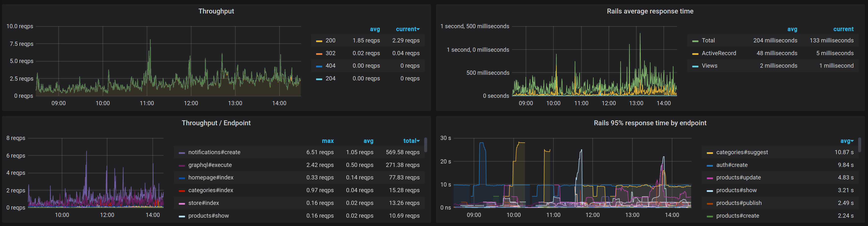Screen dimensions: 868x226
Task: Toggle the Views series visibility
Action: [709, 66]
